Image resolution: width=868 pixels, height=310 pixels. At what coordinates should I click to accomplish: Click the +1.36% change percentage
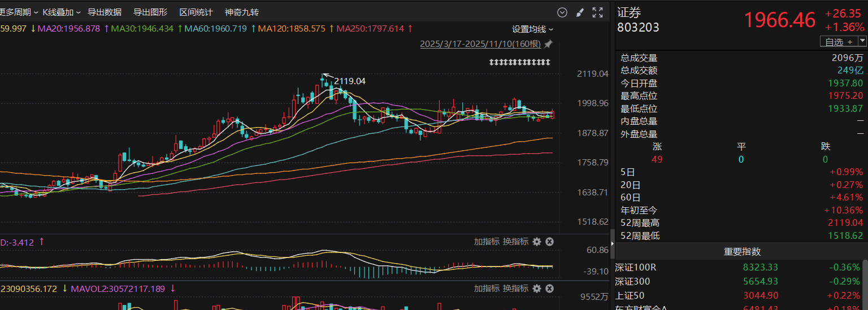tap(845, 27)
